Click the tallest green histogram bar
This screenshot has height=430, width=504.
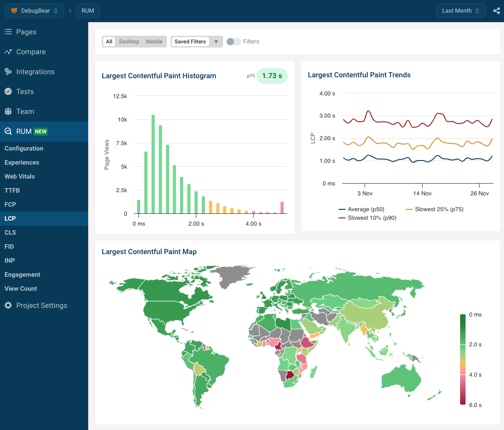153,164
